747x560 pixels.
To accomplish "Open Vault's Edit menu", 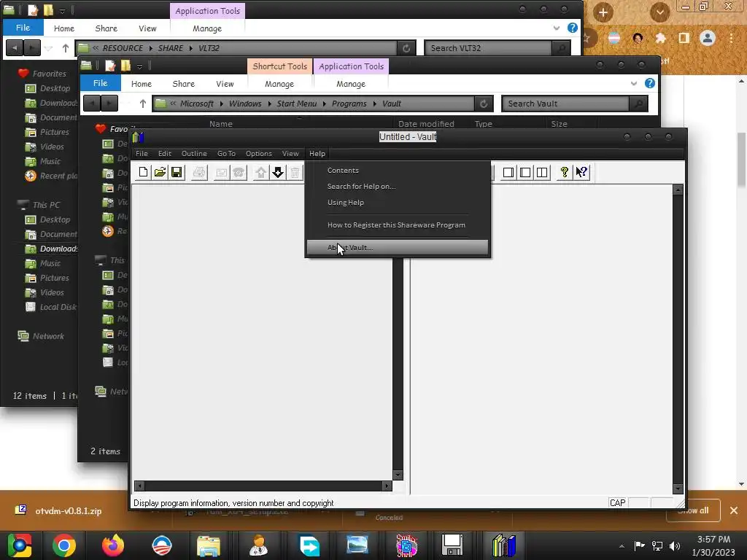I will click(x=165, y=153).
